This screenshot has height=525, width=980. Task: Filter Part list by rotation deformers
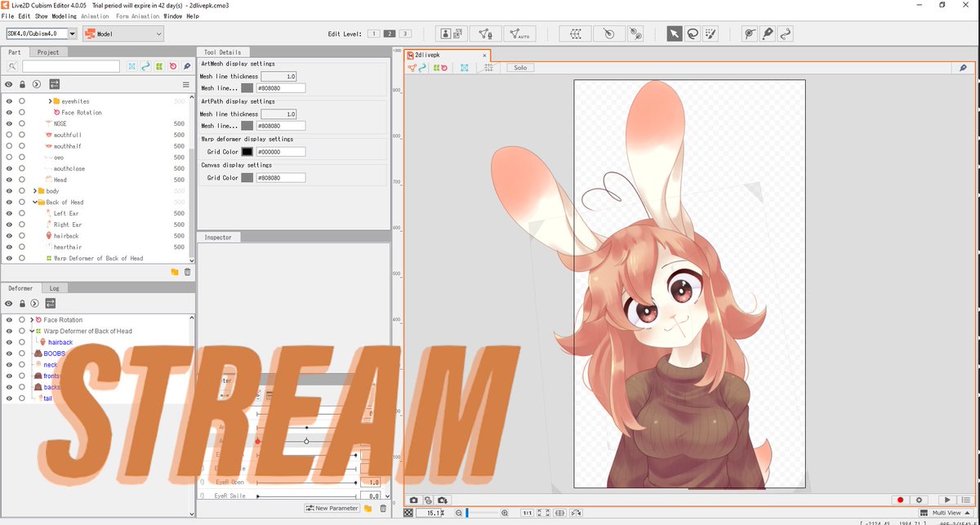(173, 66)
